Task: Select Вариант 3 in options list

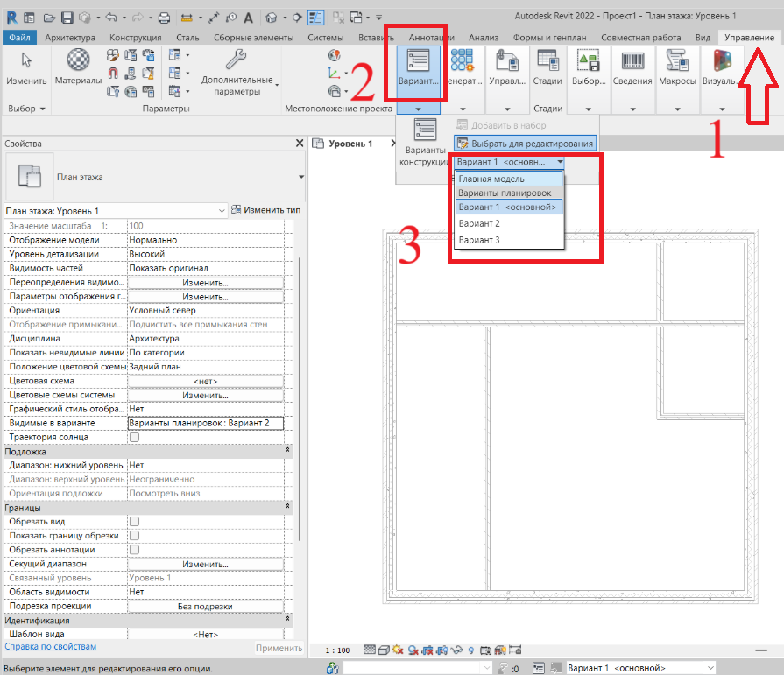Action: click(509, 240)
